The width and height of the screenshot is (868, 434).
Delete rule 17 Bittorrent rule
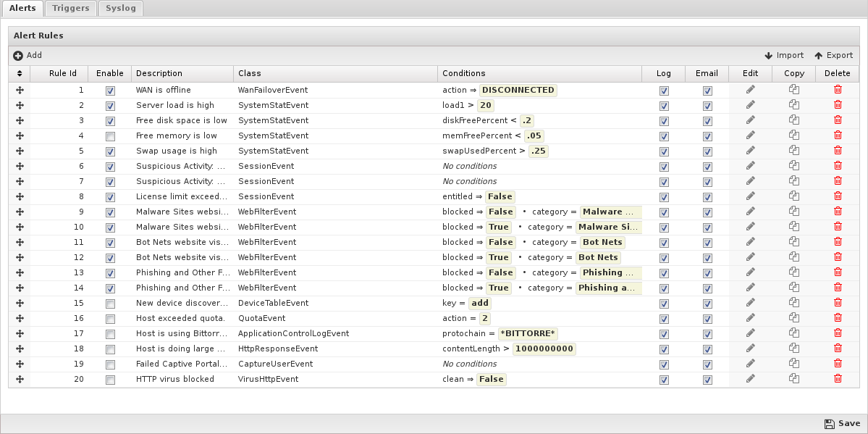coord(838,333)
